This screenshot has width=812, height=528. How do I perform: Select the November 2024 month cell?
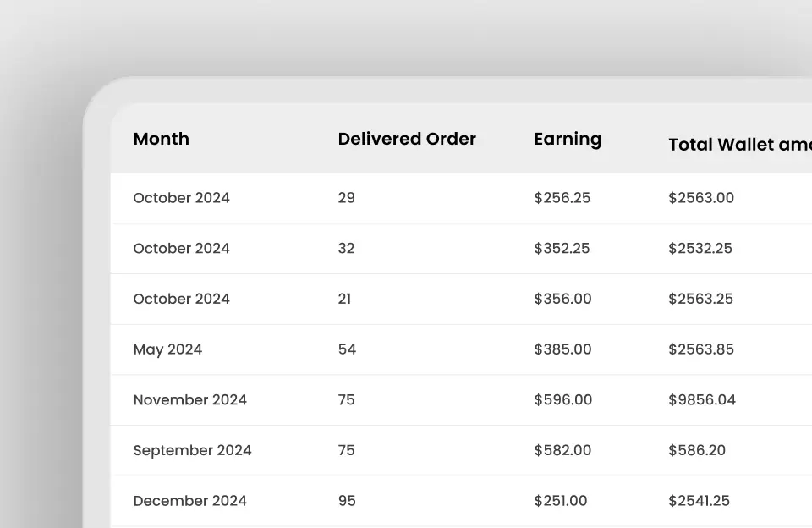point(189,400)
